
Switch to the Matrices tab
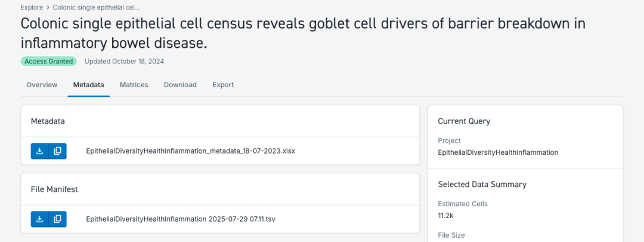point(134,85)
